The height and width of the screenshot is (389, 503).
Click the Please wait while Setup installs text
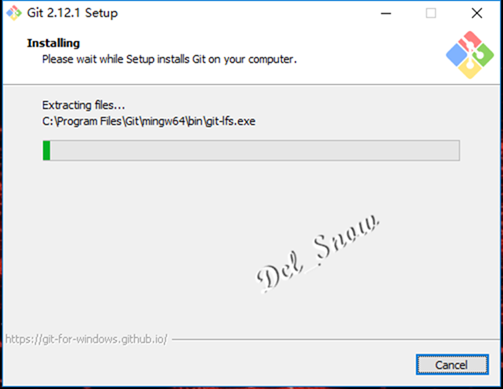click(x=169, y=59)
